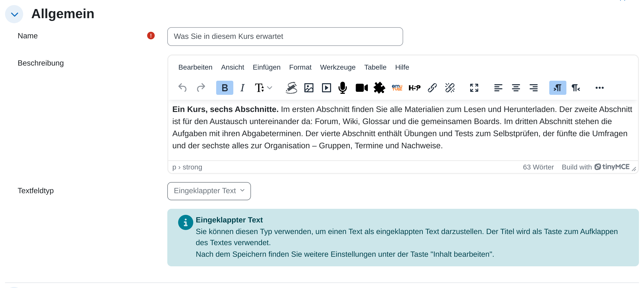The height and width of the screenshot is (288, 644).
Task: Collapse the Allgemein section
Action: 14,14
